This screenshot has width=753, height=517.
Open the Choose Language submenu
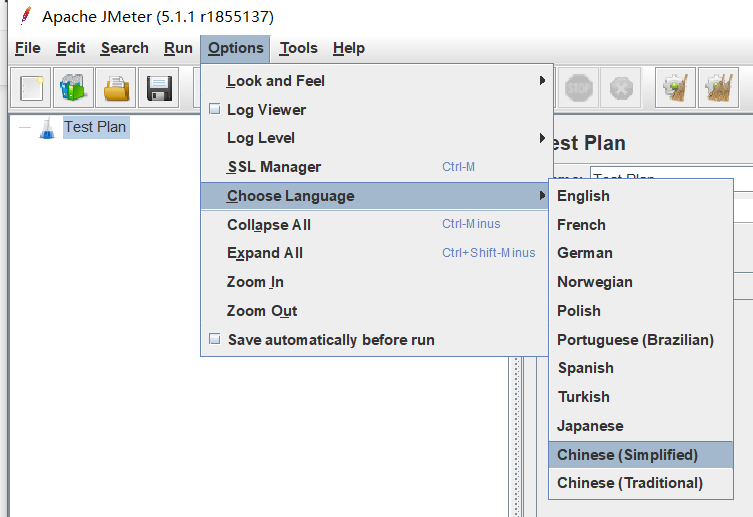[x=375, y=196]
